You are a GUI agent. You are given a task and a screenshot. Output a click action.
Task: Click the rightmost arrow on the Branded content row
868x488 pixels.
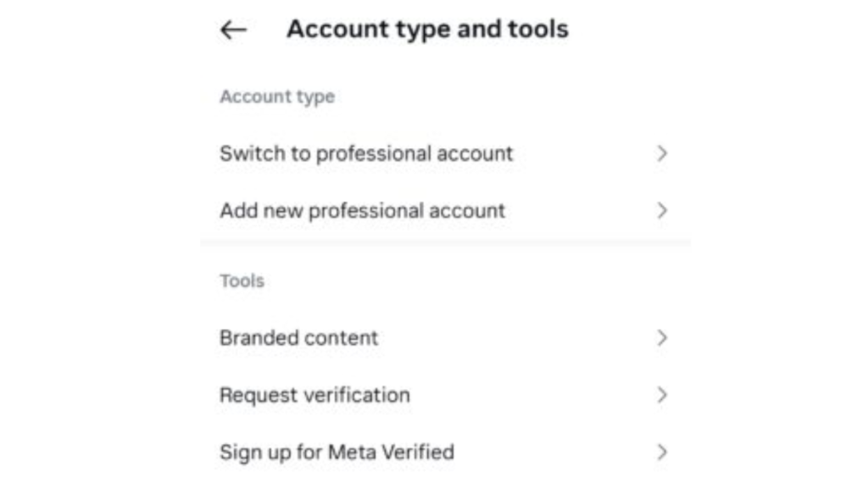[663, 337]
